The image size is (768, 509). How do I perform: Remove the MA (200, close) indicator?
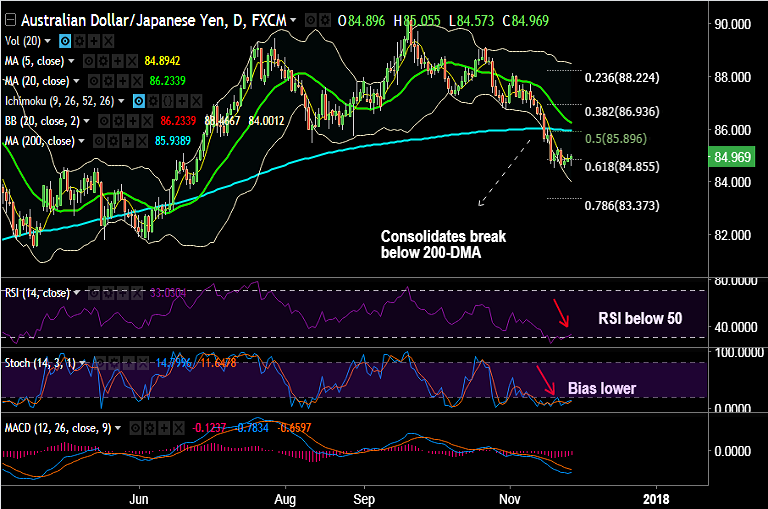pos(142,141)
